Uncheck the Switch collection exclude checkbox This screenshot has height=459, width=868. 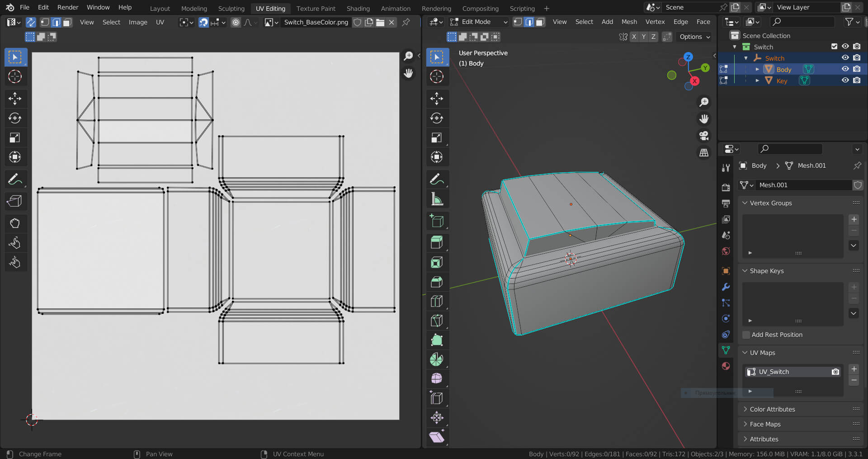coord(834,47)
